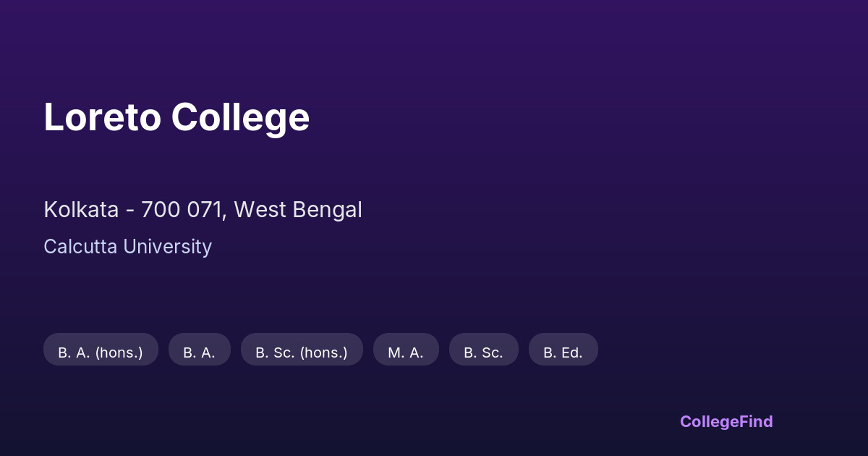Click the word College in the title

coord(240,117)
